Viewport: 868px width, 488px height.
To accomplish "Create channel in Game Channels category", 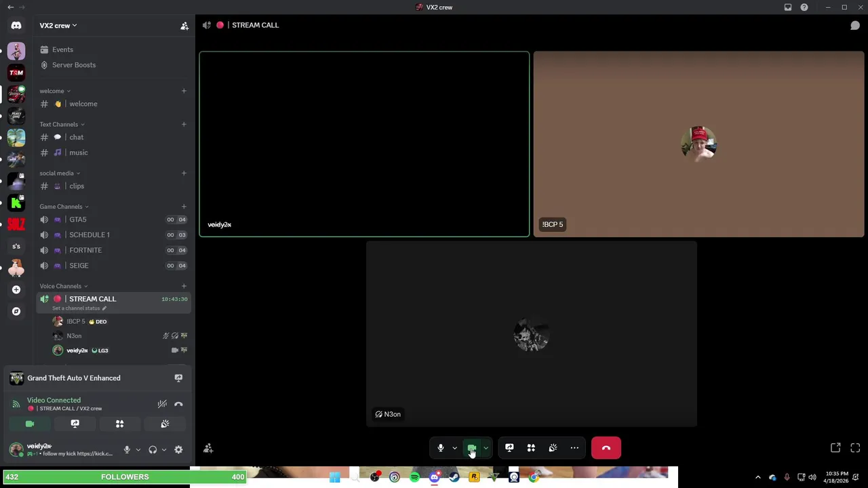I will (184, 207).
